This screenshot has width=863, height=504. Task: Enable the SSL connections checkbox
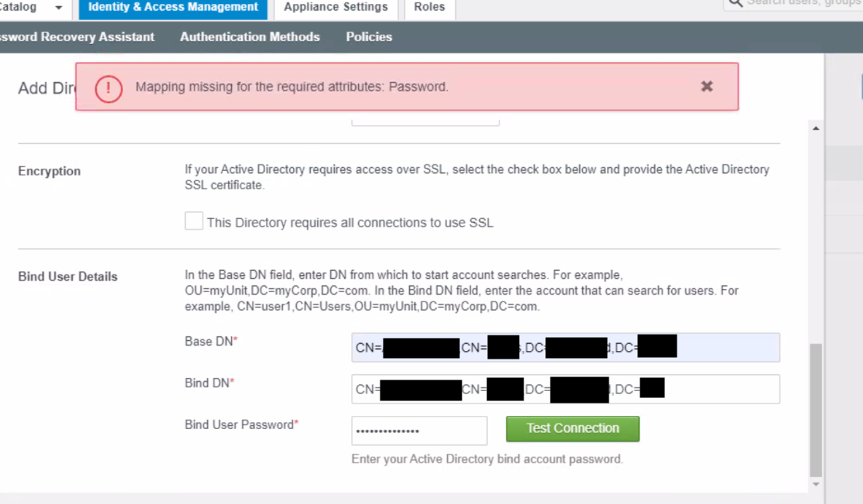click(194, 222)
